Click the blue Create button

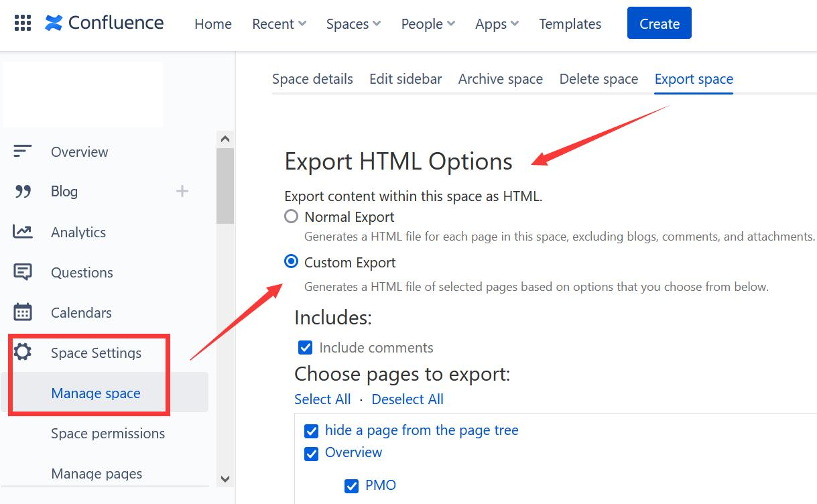click(x=659, y=23)
